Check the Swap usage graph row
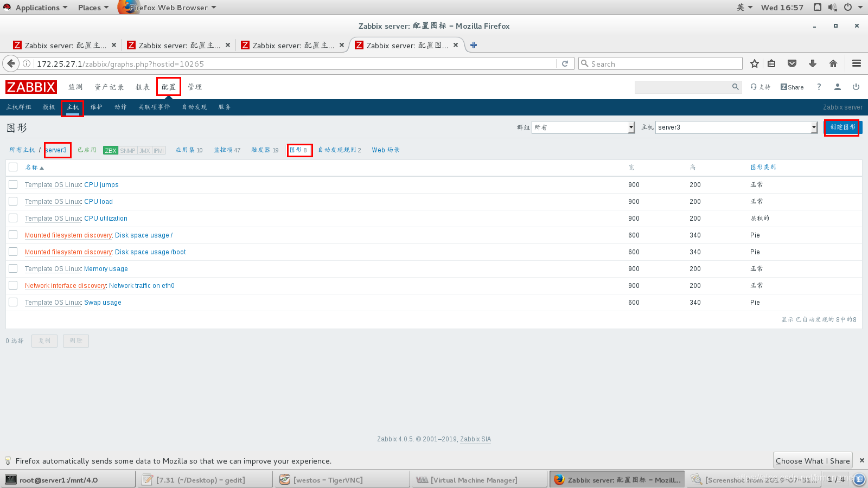The height and width of the screenshot is (488, 868). click(13, 302)
